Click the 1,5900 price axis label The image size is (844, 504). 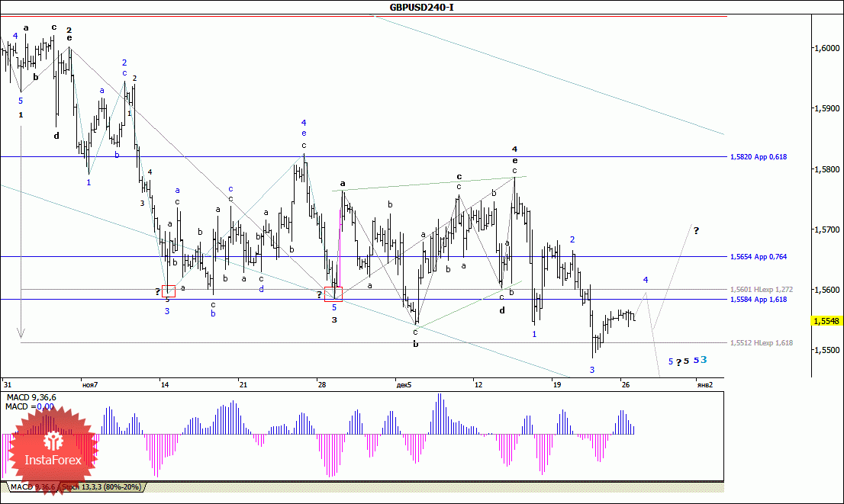pyautogui.click(x=826, y=108)
